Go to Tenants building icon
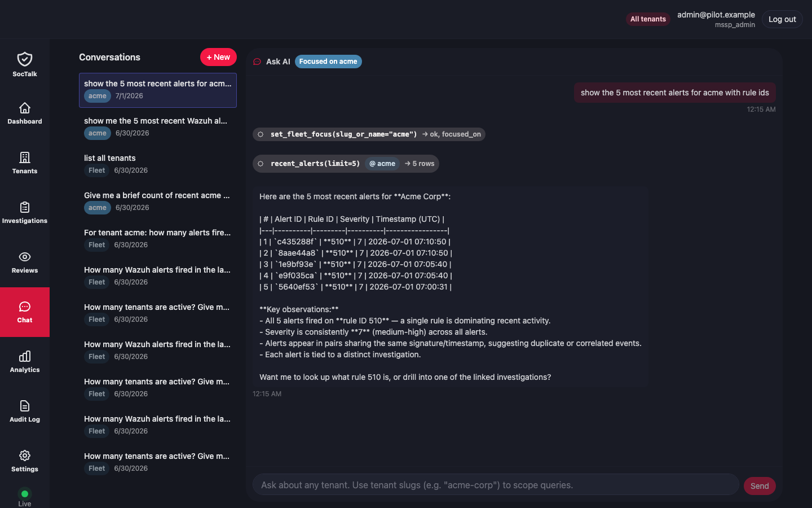Image resolution: width=812 pixels, height=508 pixels. pos(25,157)
